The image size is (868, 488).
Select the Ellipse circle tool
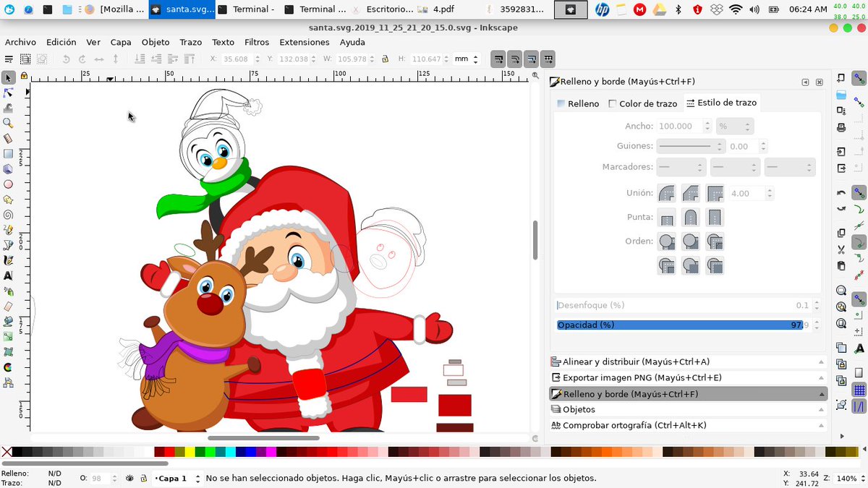click(9, 184)
